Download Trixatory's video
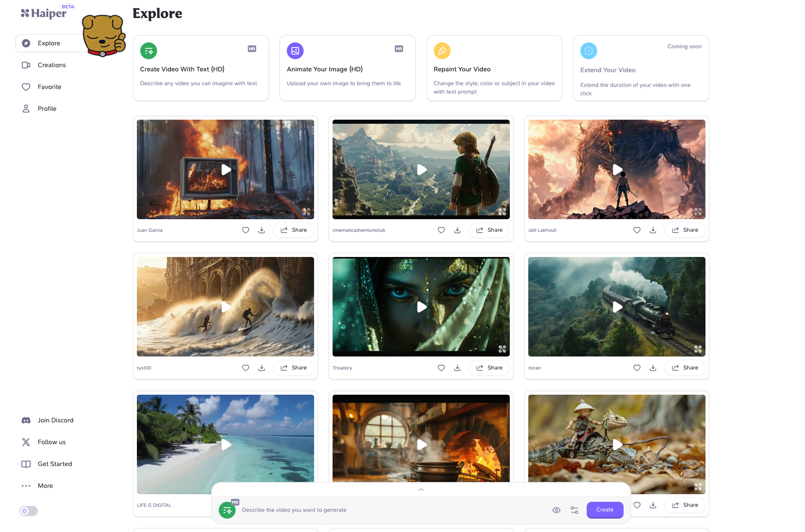 tap(457, 368)
